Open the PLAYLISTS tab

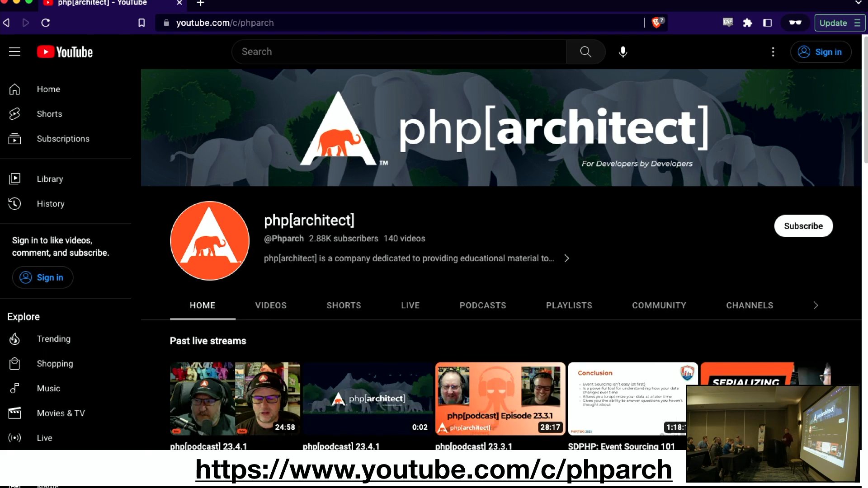point(569,305)
